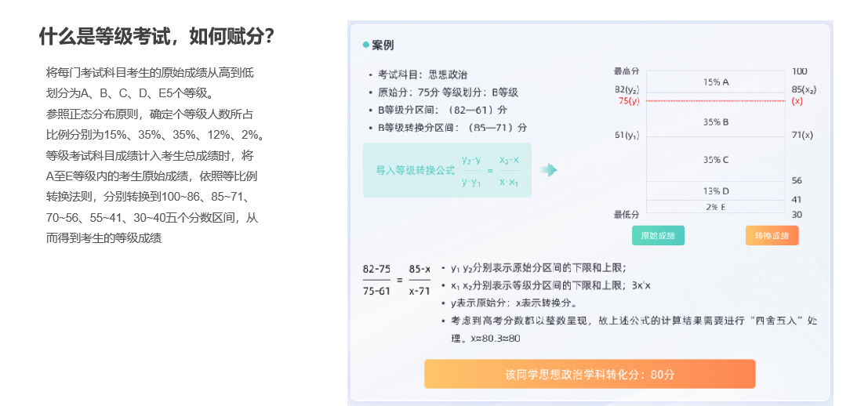Click the 82-75 over 75-61 fraction

(376, 280)
